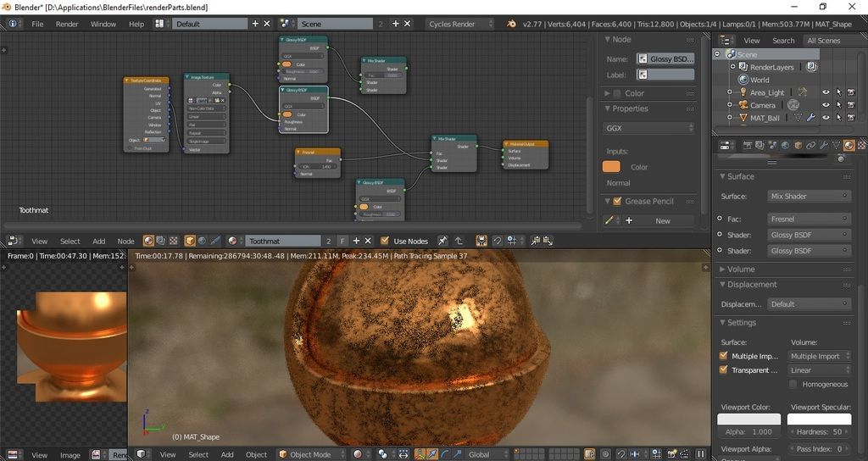Open the Fac Fresnel dropdown
Image resolution: width=868 pixels, height=461 pixels.
click(x=809, y=219)
